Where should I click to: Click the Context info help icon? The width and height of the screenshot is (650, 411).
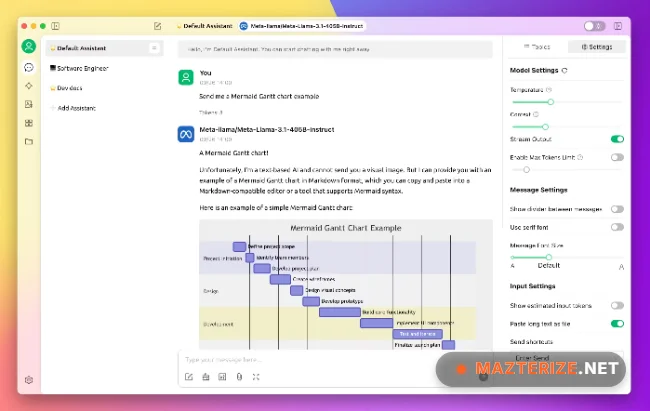tap(536, 114)
